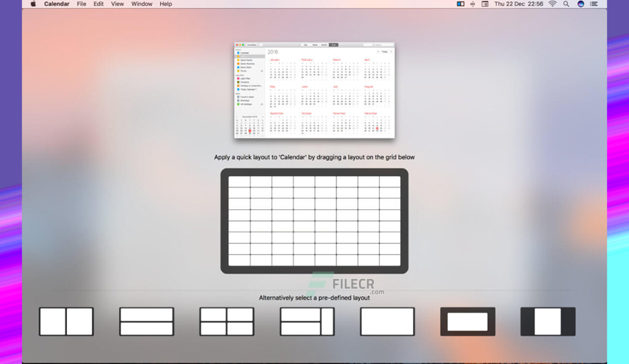Open Spotlight search magnifier

pyautogui.click(x=566, y=4)
